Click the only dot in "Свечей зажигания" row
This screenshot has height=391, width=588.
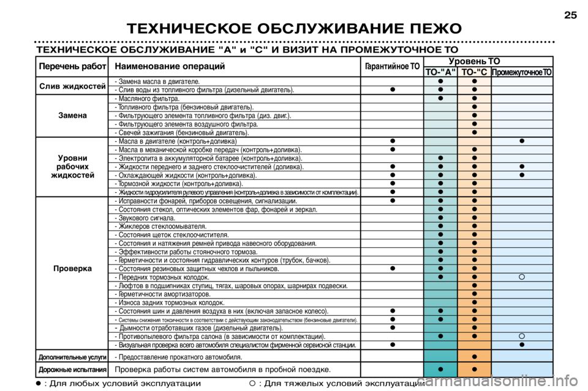(x=474, y=133)
